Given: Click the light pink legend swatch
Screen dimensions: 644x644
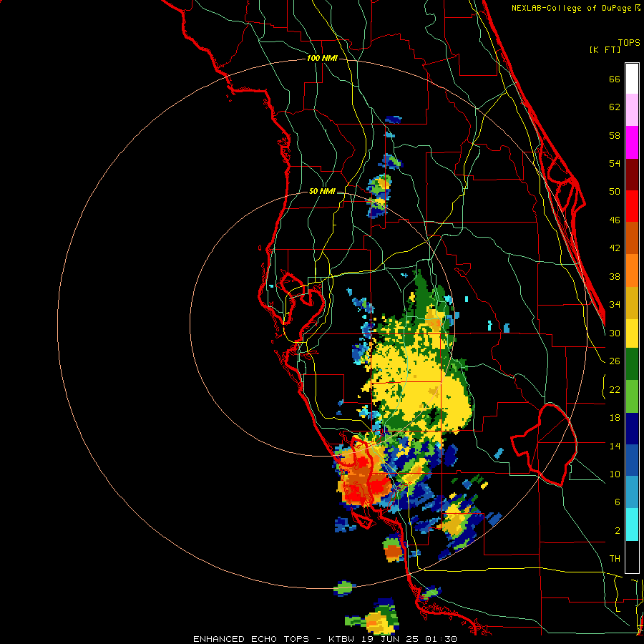Looking at the screenshot, I should click(x=632, y=110).
